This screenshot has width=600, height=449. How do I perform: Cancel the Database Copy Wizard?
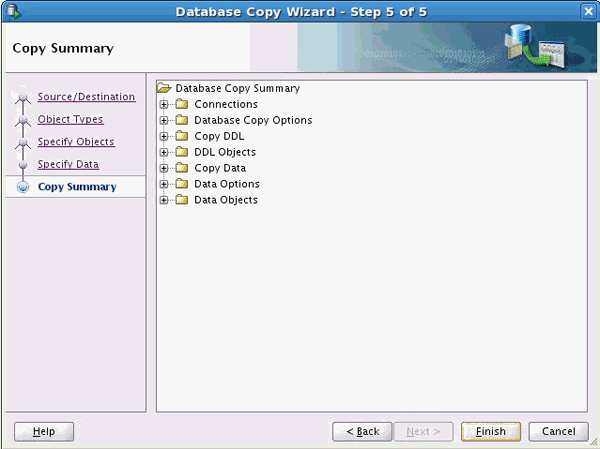pyautogui.click(x=558, y=432)
